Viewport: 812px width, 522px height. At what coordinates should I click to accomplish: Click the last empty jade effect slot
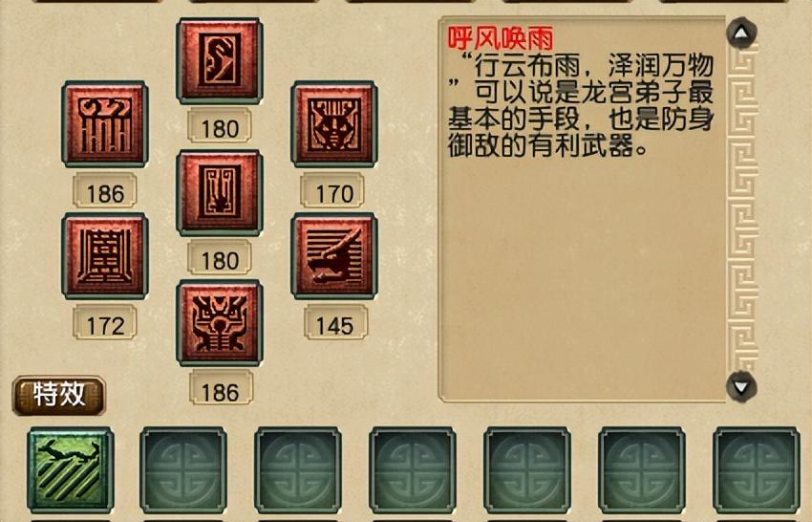(757, 469)
